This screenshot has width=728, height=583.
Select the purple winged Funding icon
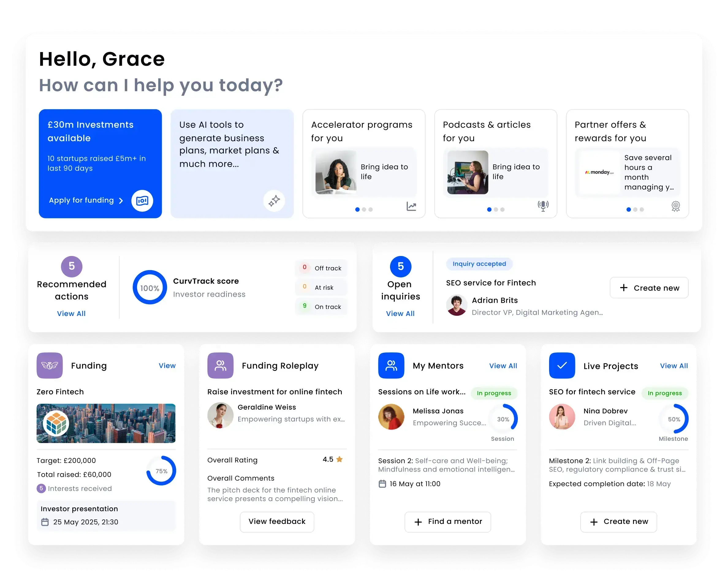(x=50, y=365)
